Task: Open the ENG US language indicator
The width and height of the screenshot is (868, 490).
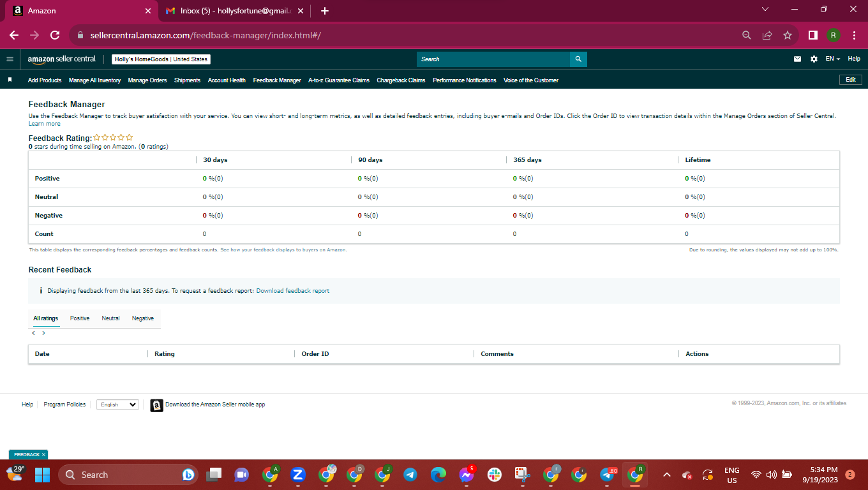Action: click(732, 475)
